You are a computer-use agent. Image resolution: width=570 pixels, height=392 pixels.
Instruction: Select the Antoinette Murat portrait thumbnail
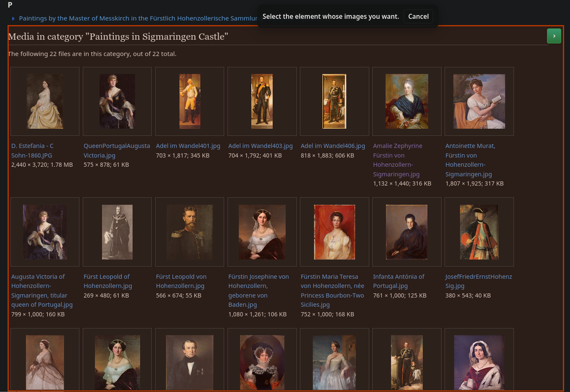point(479,101)
